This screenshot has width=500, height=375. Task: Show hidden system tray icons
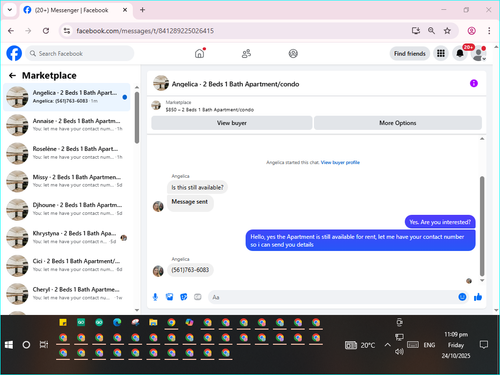tap(387, 345)
